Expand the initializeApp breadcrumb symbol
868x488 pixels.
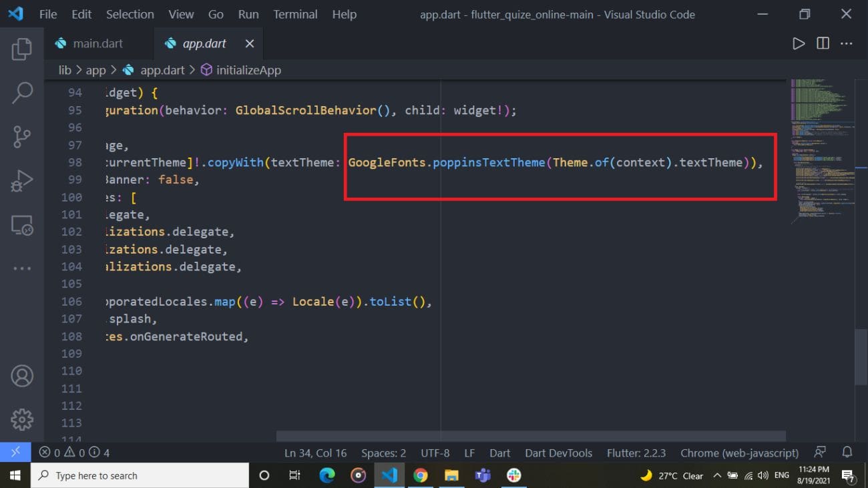(x=248, y=70)
